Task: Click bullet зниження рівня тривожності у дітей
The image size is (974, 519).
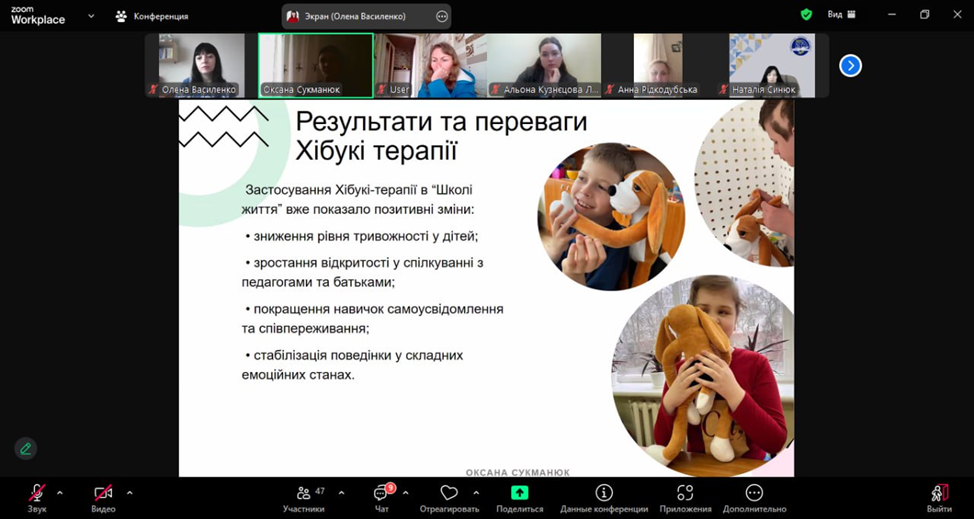Action: click(362, 237)
